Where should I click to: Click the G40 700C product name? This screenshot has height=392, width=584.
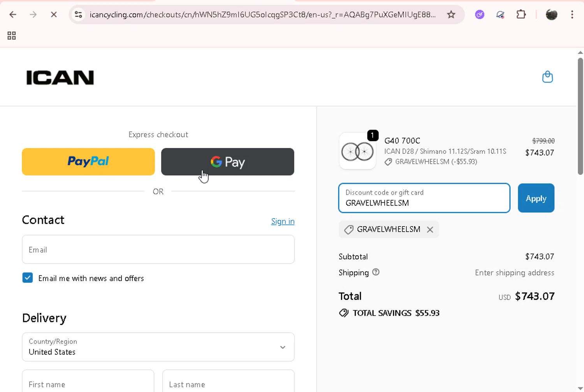pyautogui.click(x=402, y=141)
